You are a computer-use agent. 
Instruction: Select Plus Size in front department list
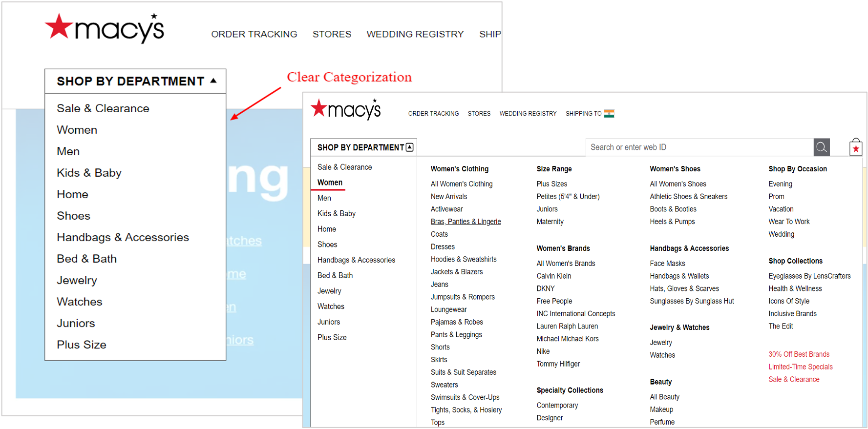click(x=332, y=337)
